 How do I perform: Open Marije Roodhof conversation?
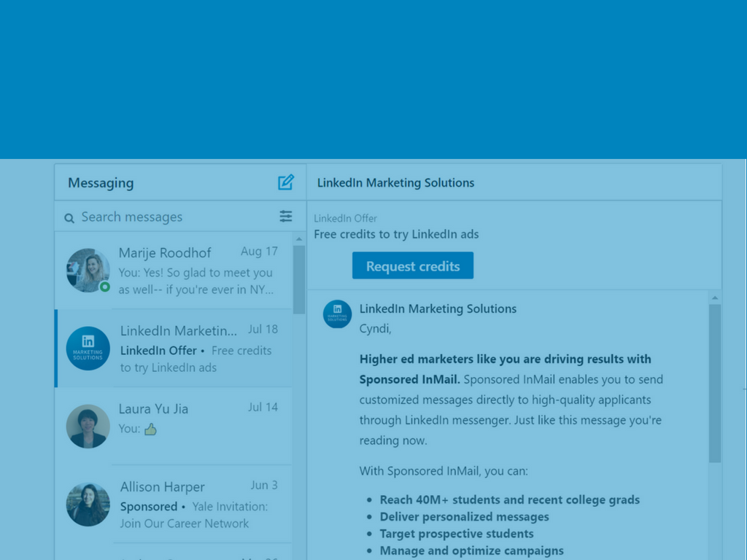174,271
